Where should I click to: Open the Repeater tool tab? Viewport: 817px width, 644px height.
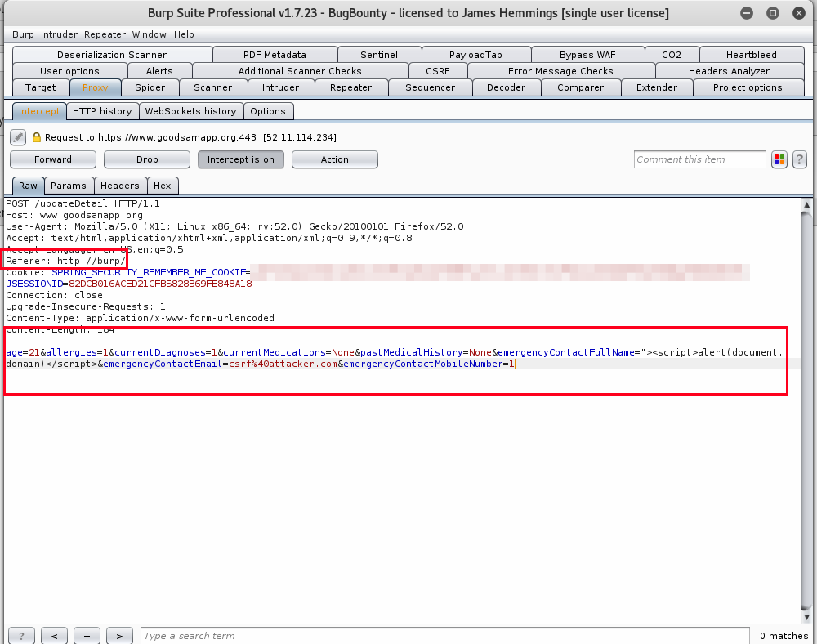350,87
